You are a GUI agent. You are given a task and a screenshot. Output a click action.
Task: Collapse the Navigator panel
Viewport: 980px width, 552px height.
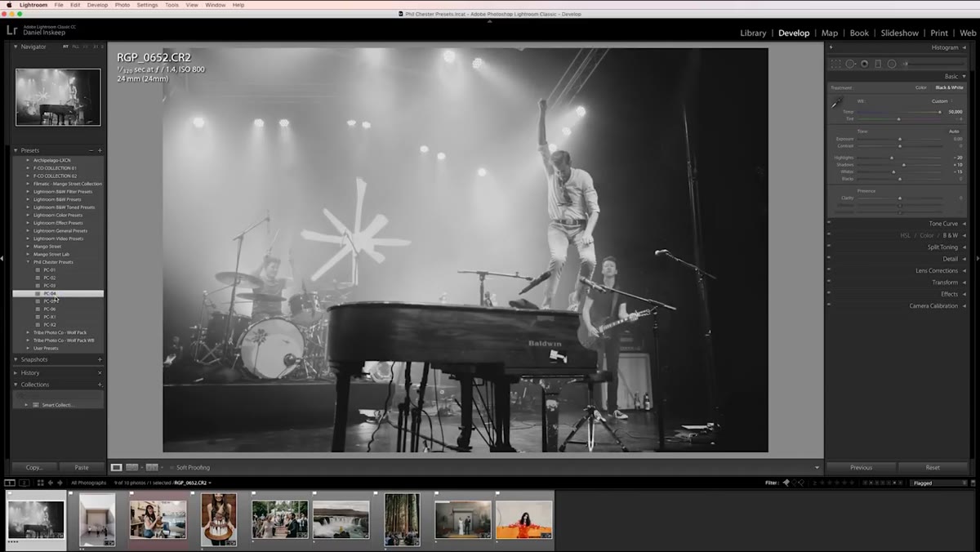pyautogui.click(x=15, y=47)
